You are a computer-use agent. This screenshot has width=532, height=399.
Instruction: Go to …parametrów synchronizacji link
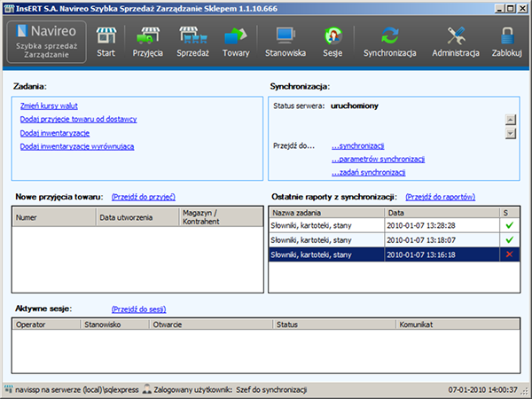[x=378, y=160]
